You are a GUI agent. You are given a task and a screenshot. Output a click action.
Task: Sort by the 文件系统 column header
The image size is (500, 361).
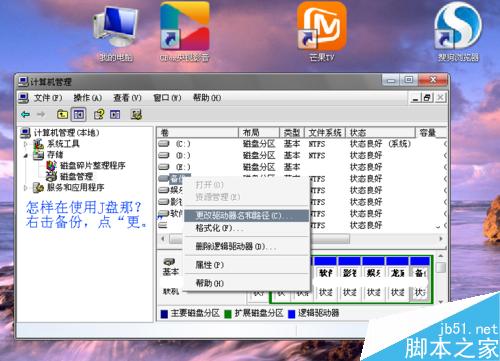[x=325, y=133]
